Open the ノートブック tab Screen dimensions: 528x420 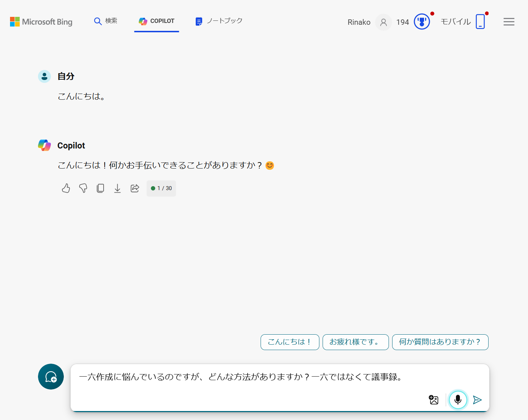pos(218,21)
